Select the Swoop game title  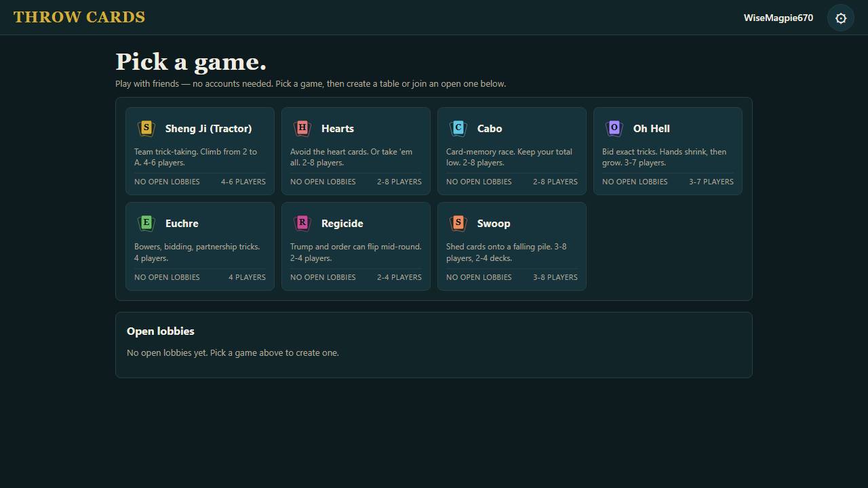494,224
